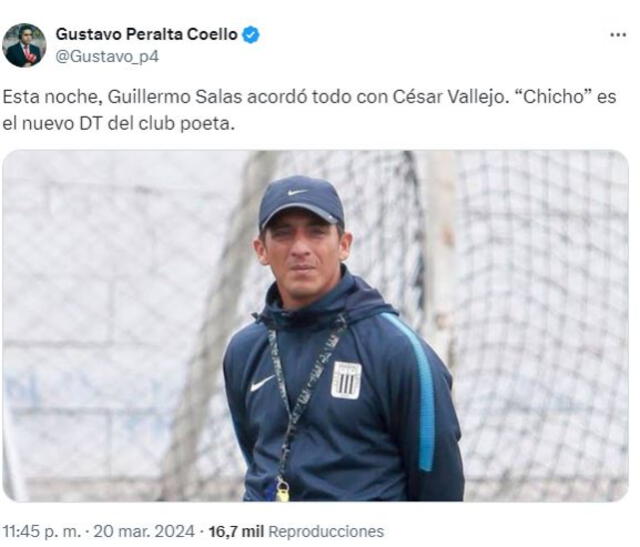Click the @Gustavo_p4 handle

tap(106, 57)
